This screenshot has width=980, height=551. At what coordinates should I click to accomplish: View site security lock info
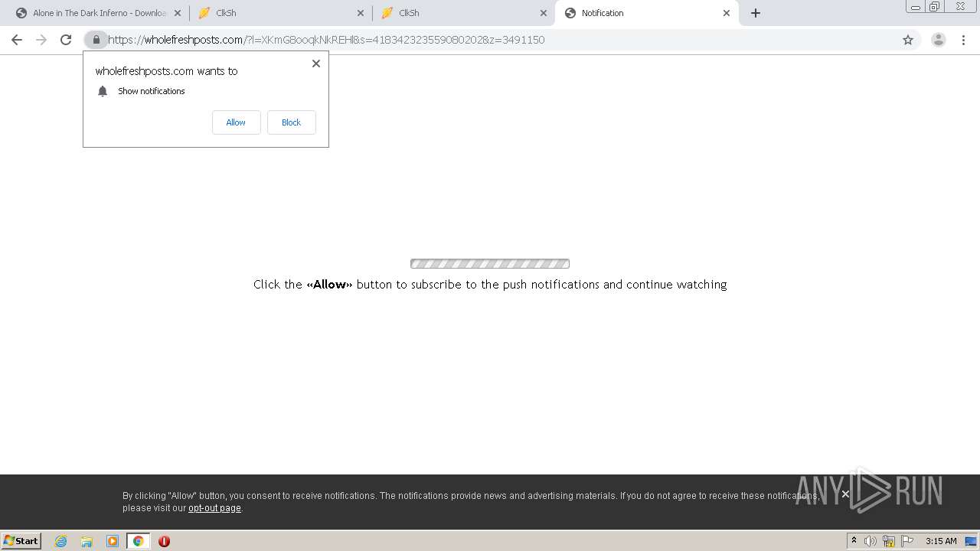pyautogui.click(x=96, y=40)
